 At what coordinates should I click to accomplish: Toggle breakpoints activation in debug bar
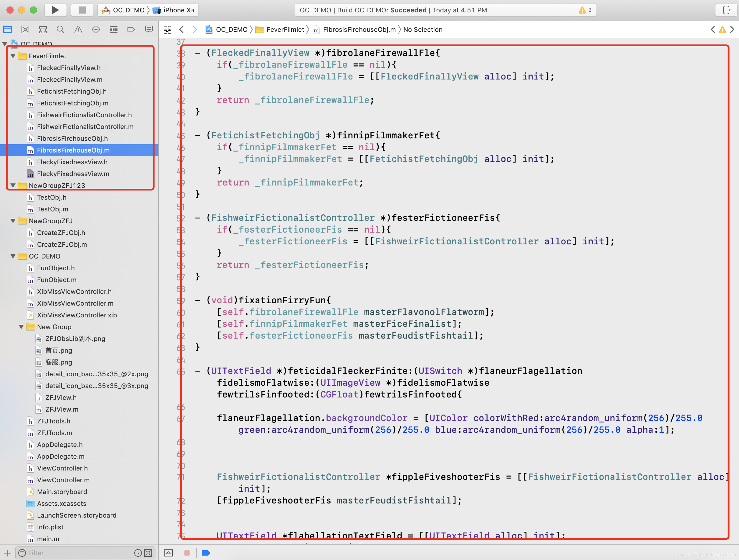pos(206,553)
